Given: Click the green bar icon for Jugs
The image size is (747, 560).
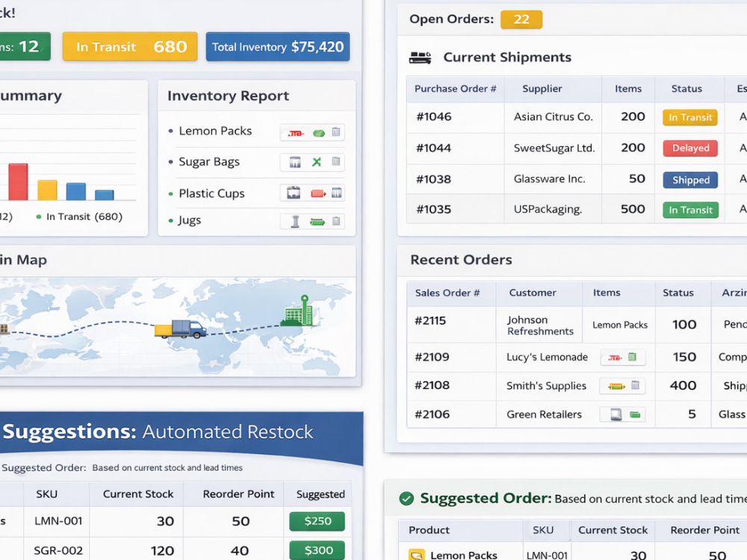Looking at the screenshot, I should [x=317, y=222].
